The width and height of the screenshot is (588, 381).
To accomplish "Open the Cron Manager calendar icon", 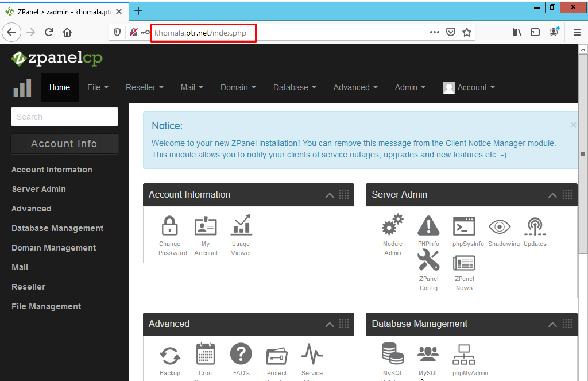I will tap(206, 353).
